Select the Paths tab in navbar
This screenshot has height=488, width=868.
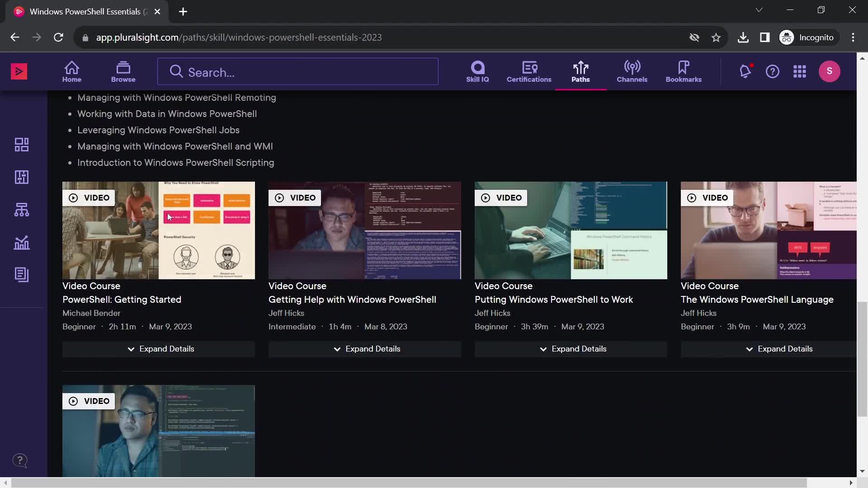click(580, 72)
